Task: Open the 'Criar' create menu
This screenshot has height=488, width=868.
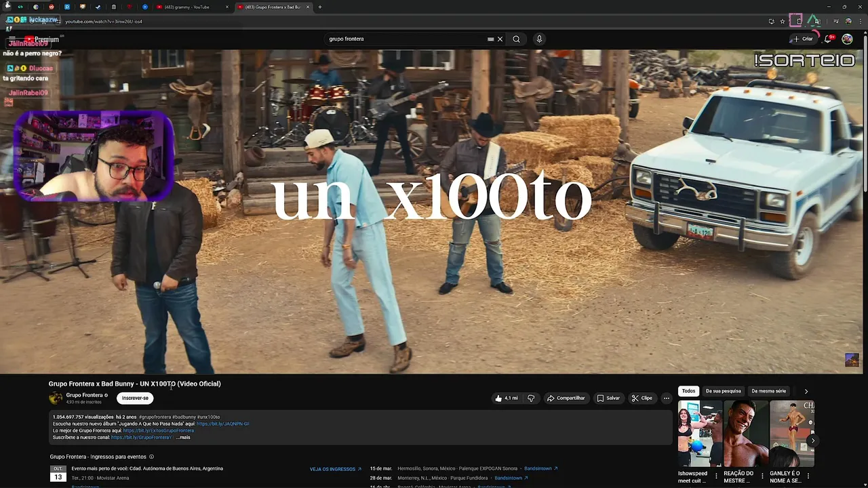Action: tap(802, 39)
